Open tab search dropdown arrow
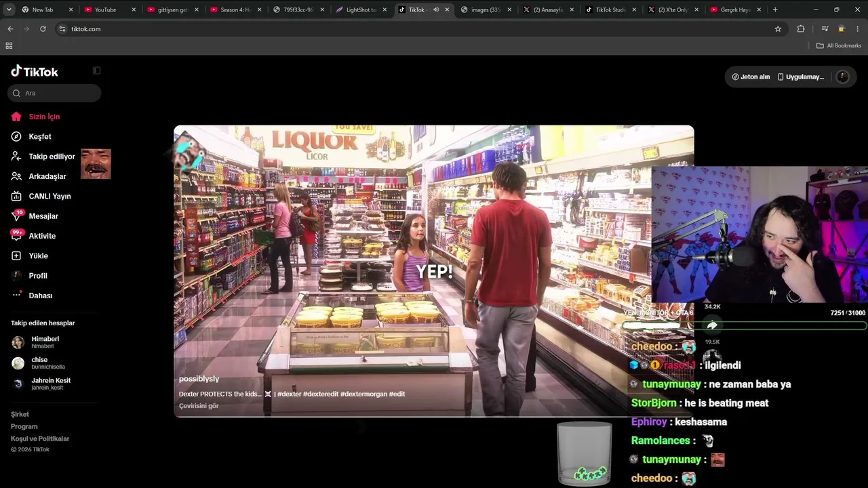 (x=8, y=9)
